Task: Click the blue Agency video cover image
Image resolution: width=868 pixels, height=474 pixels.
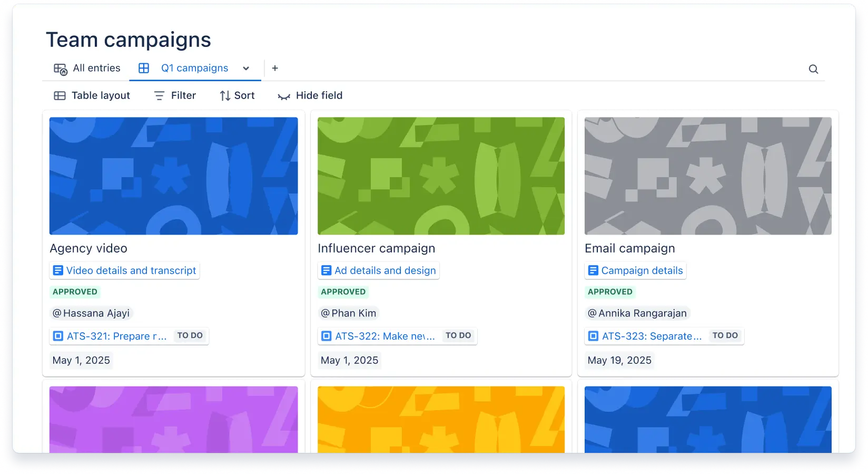Action: 174,176
